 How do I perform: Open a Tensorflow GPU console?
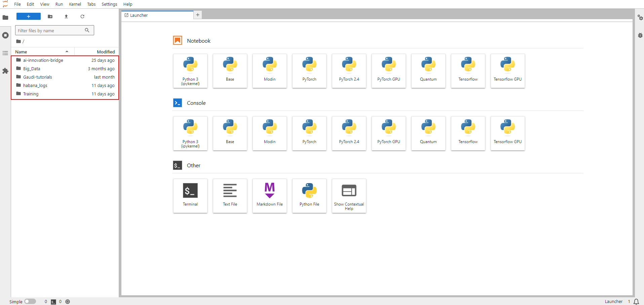pyautogui.click(x=508, y=133)
